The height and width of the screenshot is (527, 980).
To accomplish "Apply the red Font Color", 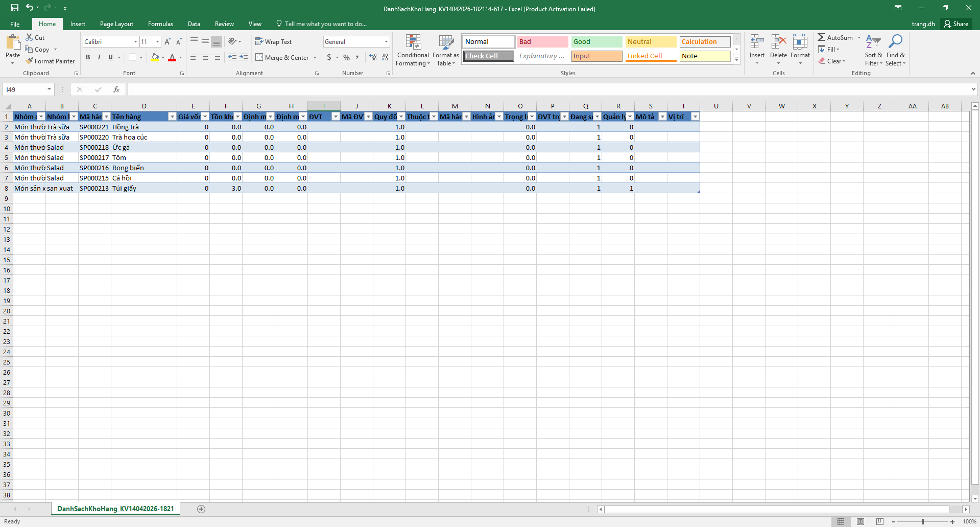I will [172, 57].
